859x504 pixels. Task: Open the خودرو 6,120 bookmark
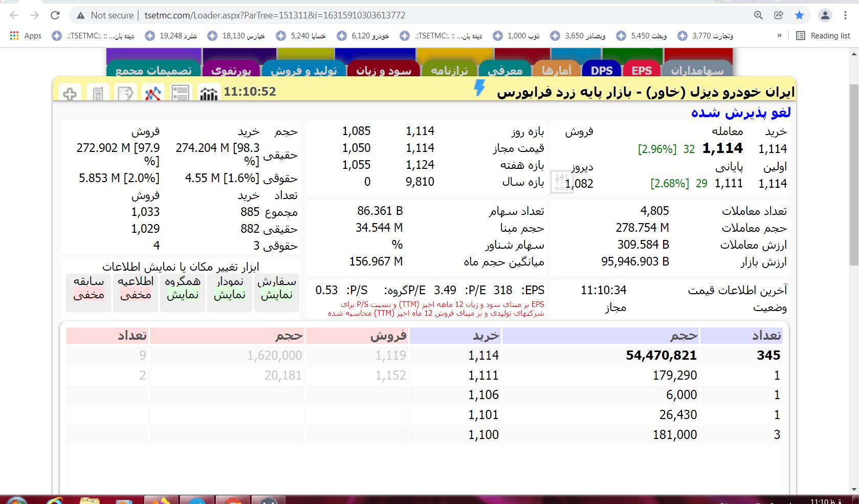pyautogui.click(x=363, y=36)
